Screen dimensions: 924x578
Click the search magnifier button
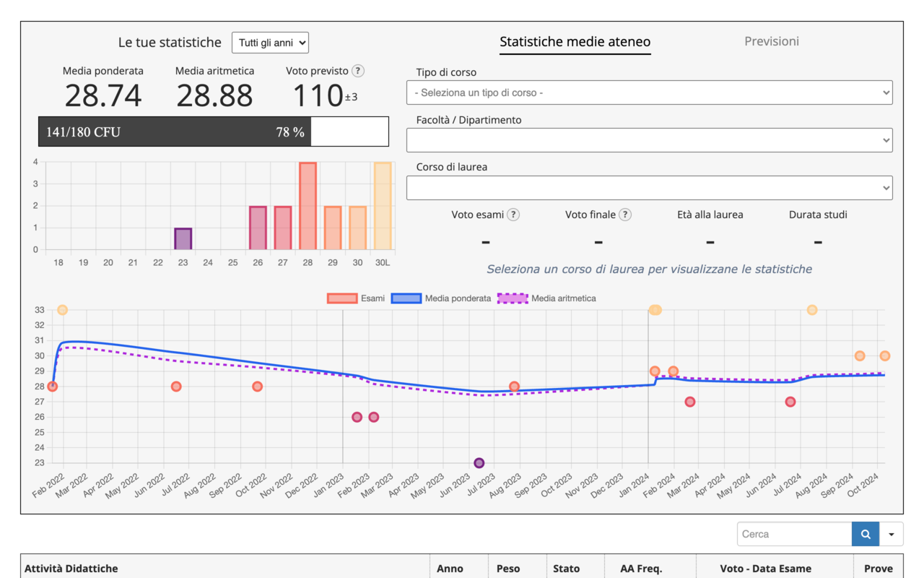[865, 534]
